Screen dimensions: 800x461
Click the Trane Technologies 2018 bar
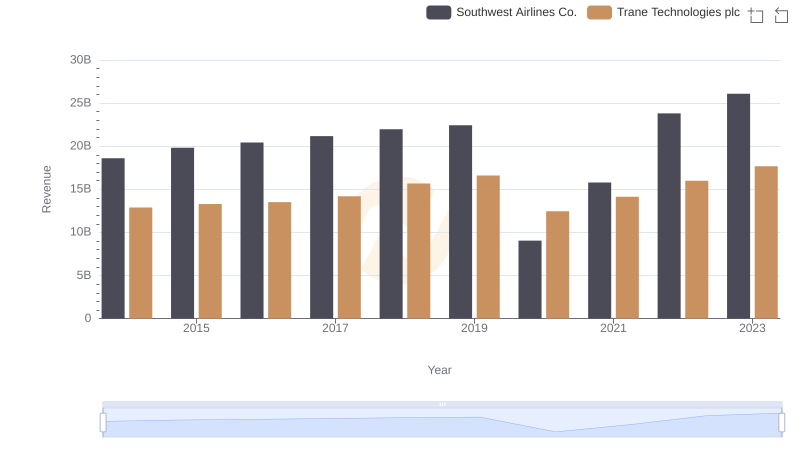tap(419, 251)
